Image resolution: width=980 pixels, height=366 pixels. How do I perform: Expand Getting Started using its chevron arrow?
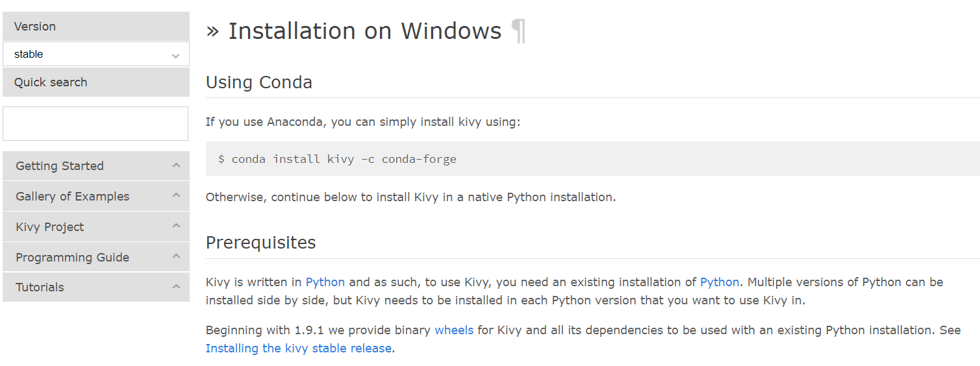click(176, 165)
